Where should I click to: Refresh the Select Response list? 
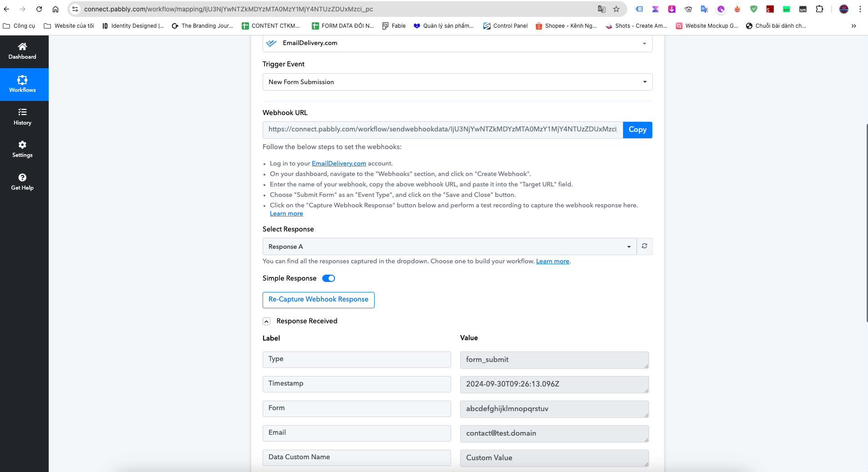coord(645,246)
